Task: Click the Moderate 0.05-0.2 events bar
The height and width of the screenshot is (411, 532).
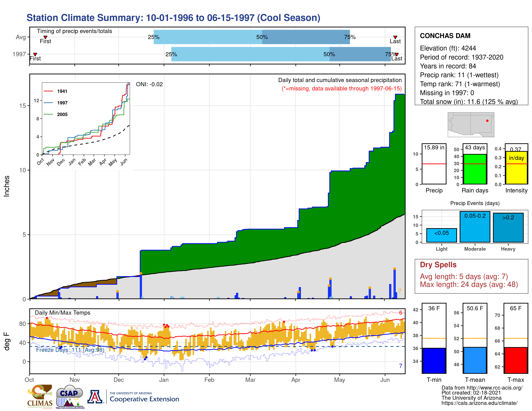Action: click(x=475, y=227)
